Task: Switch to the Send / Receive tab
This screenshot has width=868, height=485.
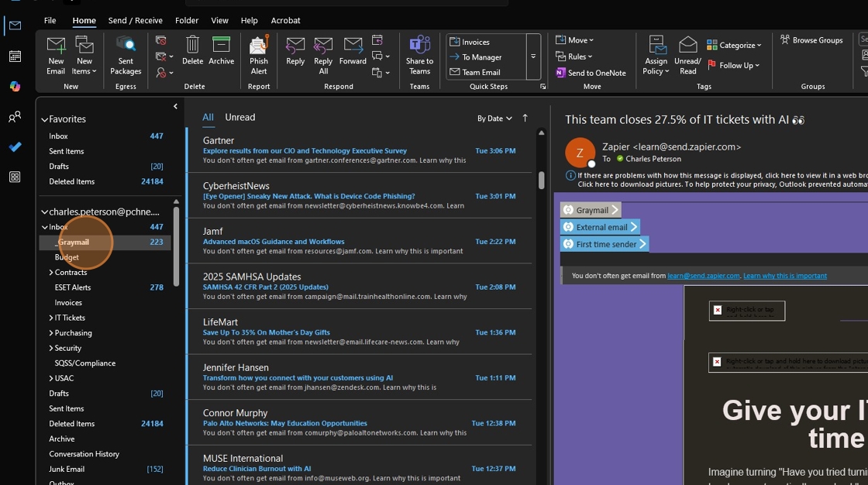Action: tap(136, 20)
